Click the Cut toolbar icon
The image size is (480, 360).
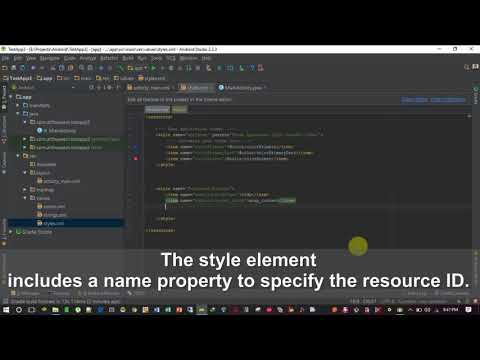[53, 68]
